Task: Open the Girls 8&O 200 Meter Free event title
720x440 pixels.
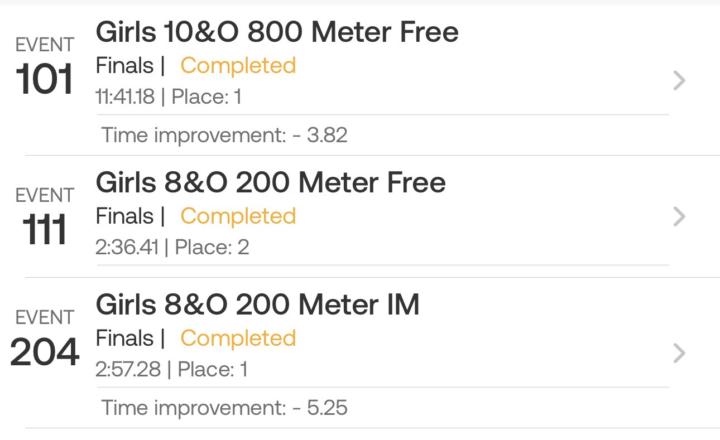Action: tap(270, 183)
